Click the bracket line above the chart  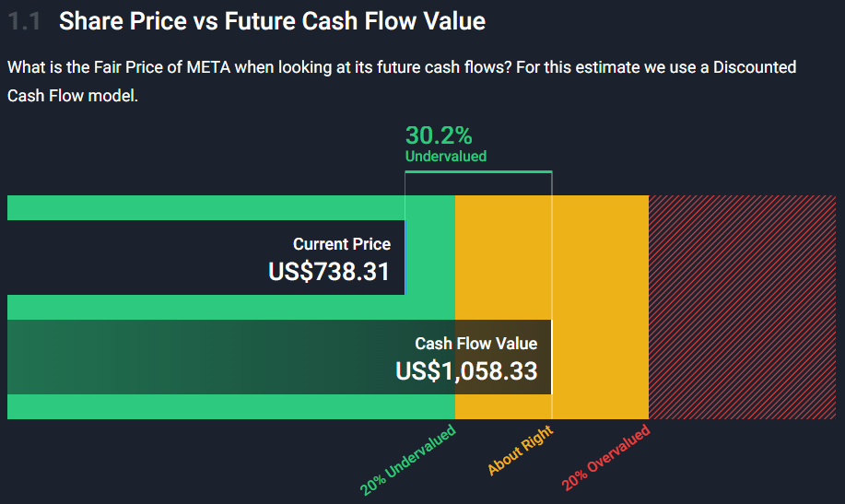[x=478, y=172]
